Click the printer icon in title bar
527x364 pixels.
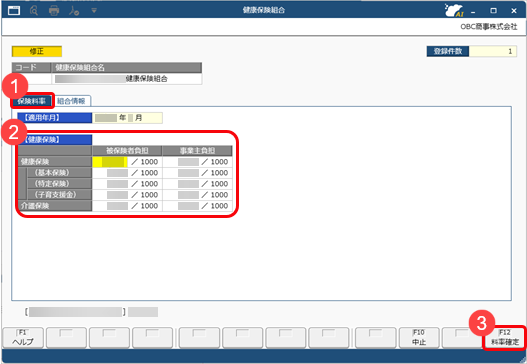tap(54, 10)
